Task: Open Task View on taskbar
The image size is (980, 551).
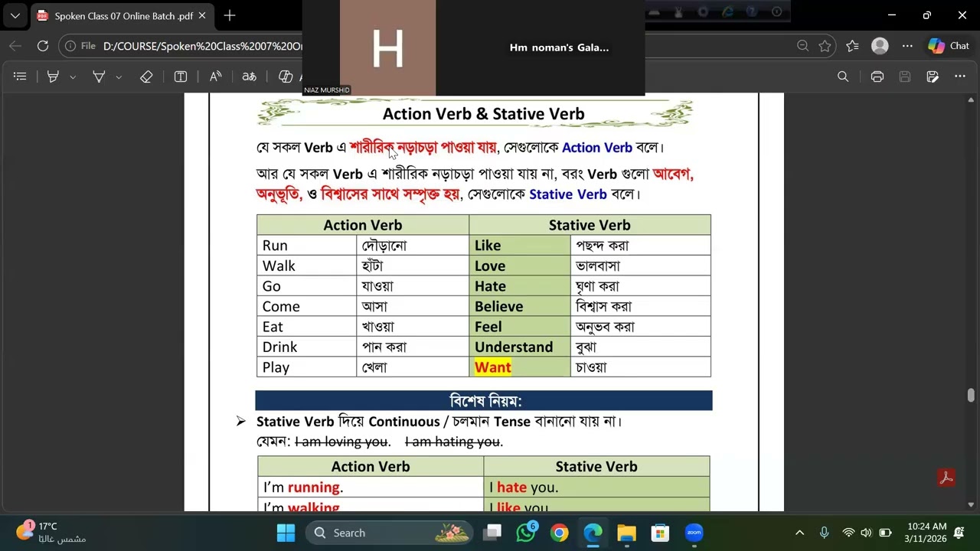Action: coord(492,533)
